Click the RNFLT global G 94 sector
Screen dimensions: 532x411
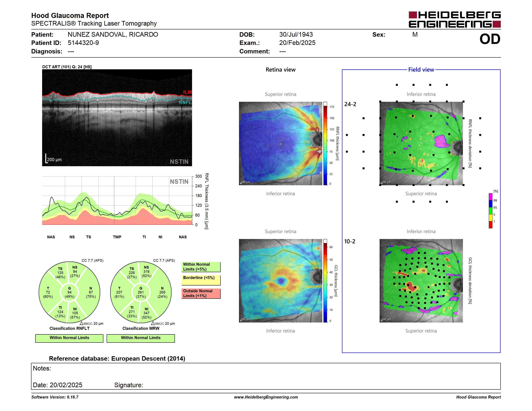[70, 292]
